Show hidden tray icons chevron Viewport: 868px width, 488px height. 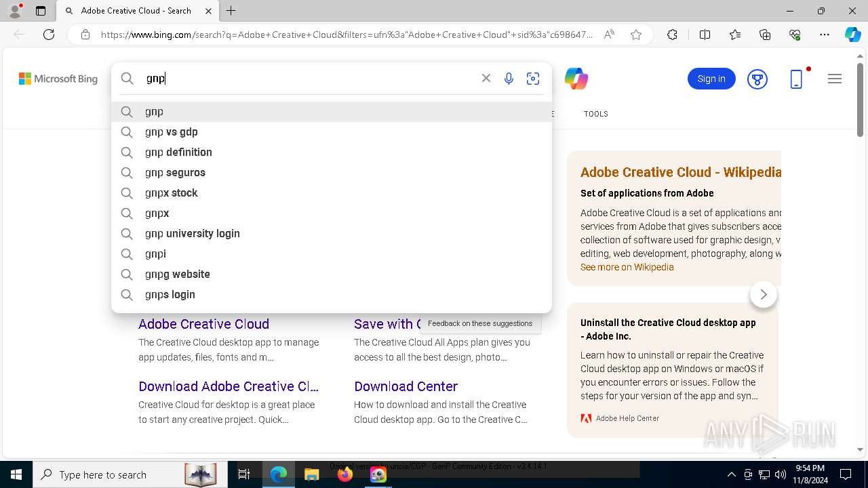point(731,474)
